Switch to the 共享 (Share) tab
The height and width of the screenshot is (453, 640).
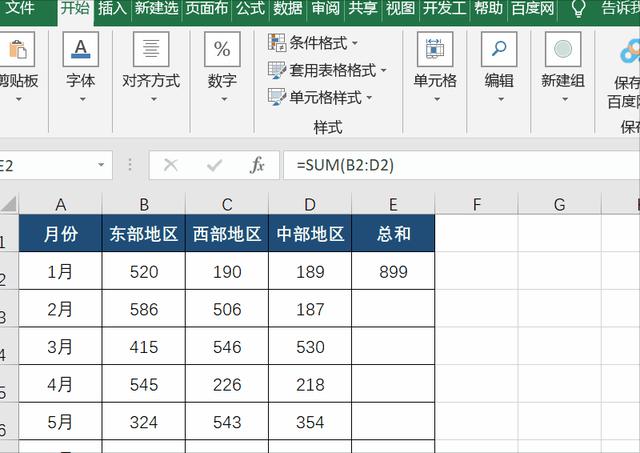pyautogui.click(x=362, y=8)
